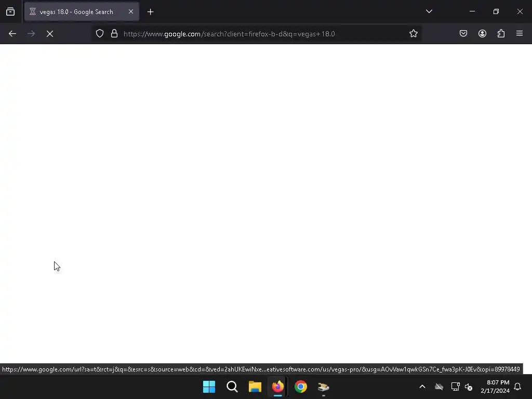The height and width of the screenshot is (399, 532).
Task: Open network status tray icon
Action: [x=455, y=387]
